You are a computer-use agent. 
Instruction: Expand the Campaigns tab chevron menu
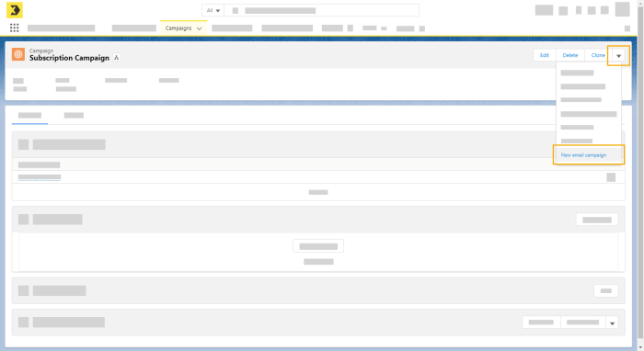tap(200, 28)
